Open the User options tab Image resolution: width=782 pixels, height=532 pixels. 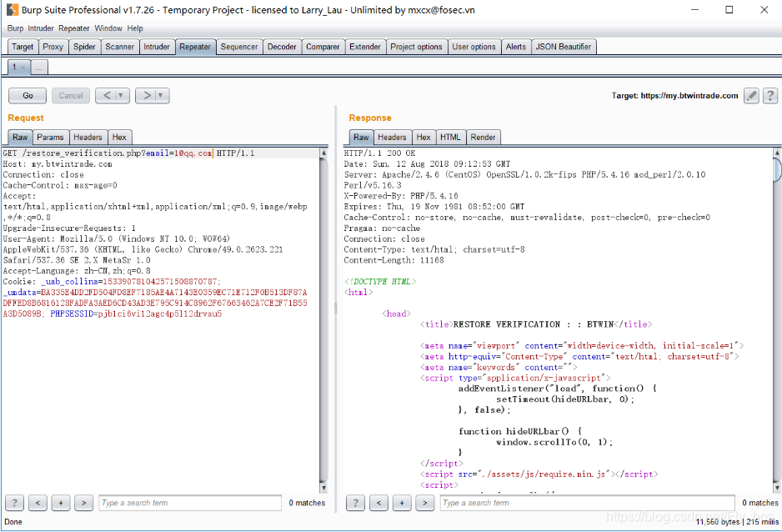pyautogui.click(x=474, y=47)
